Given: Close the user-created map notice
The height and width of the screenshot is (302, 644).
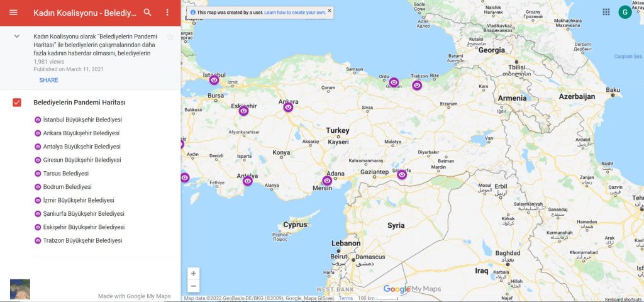Looking at the screenshot, I should point(330,11).
